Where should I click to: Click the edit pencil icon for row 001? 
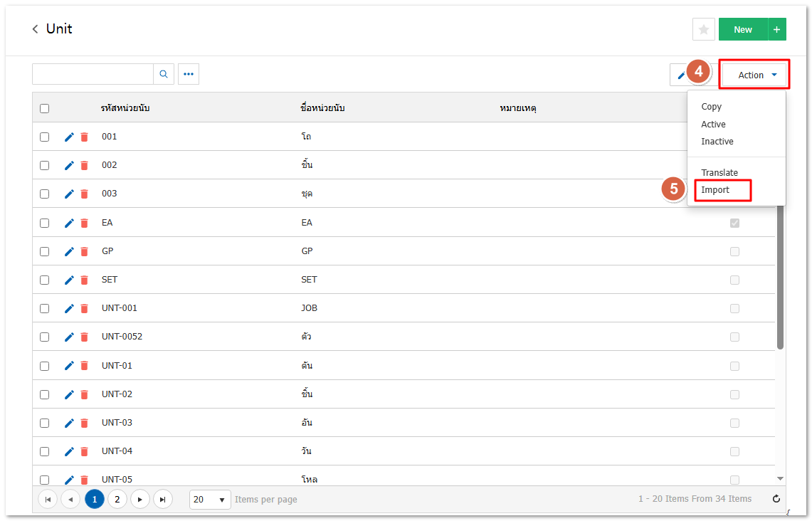click(69, 137)
